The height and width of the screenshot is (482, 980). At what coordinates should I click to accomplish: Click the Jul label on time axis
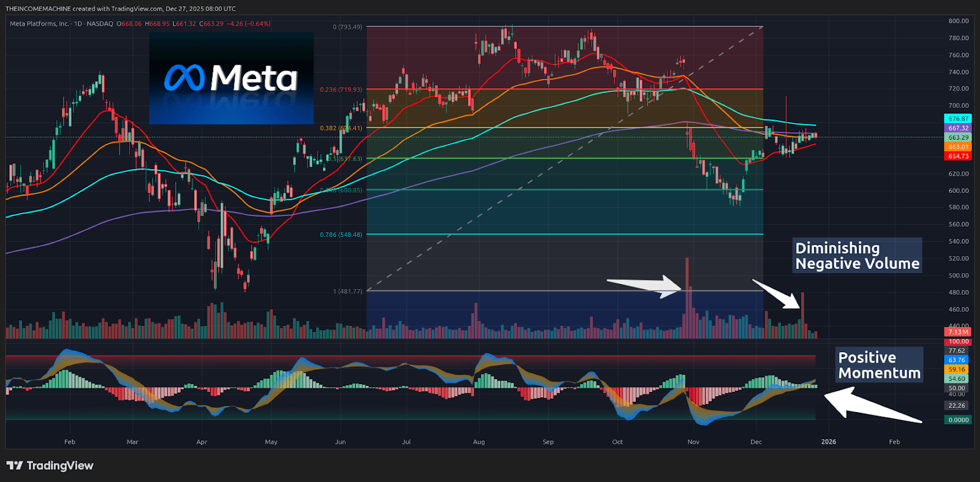pyautogui.click(x=406, y=442)
